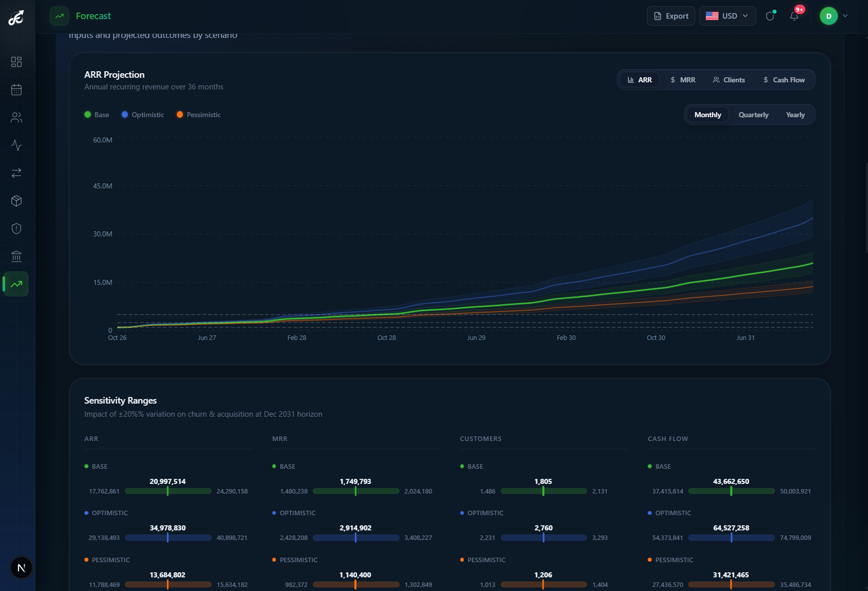
Task: Click the Oct 30 x-axis label
Action: pos(656,337)
